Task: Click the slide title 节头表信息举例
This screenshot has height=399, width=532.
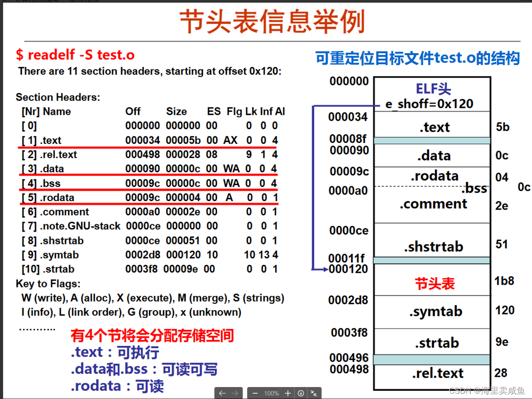Action: 272,22
